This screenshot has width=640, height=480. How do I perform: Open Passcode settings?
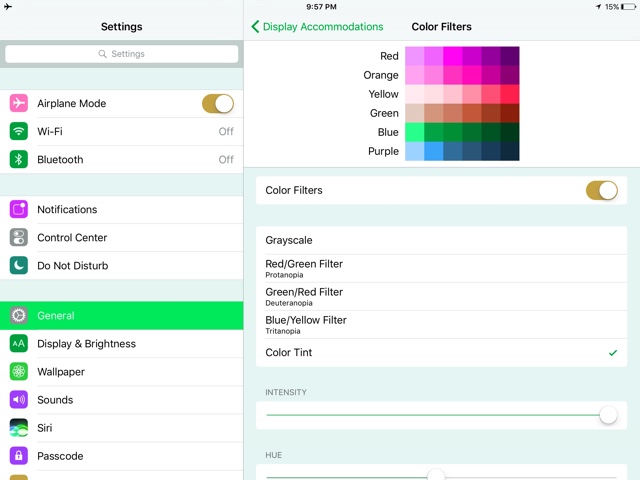point(122,456)
